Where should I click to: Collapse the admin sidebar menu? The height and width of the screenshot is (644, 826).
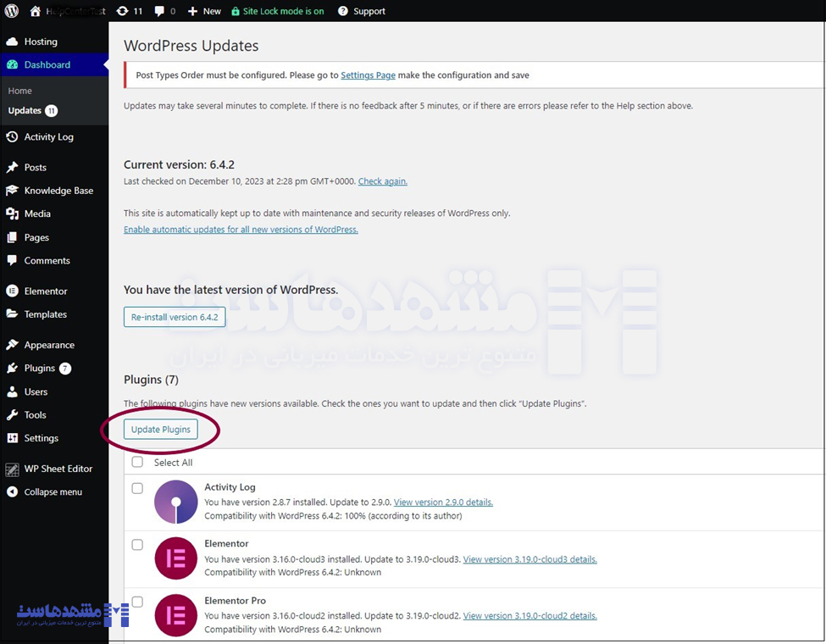click(x=53, y=492)
